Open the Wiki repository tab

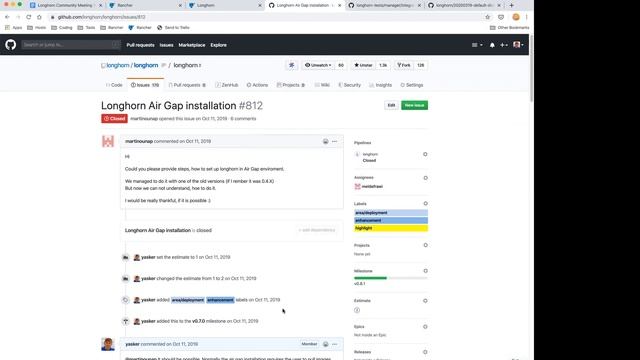point(322,85)
